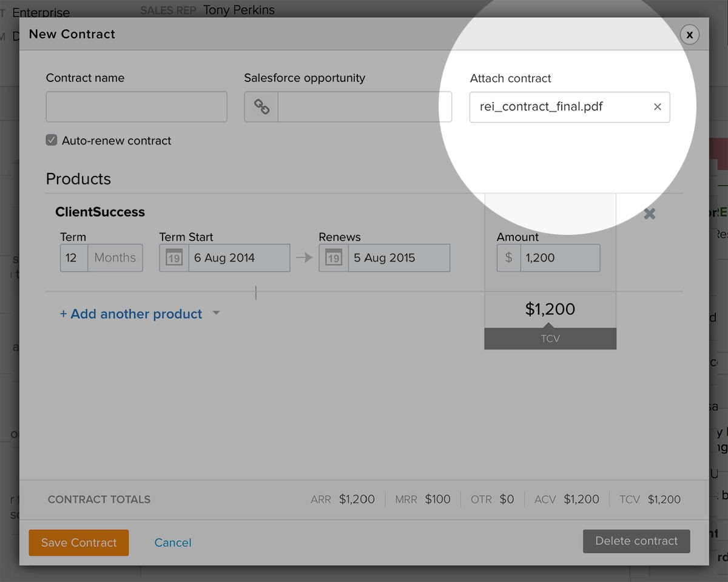Screen dimensions: 728x582
Task: Click the Renews date 5 Aug 2015
Action: pyautogui.click(x=399, y=257)
